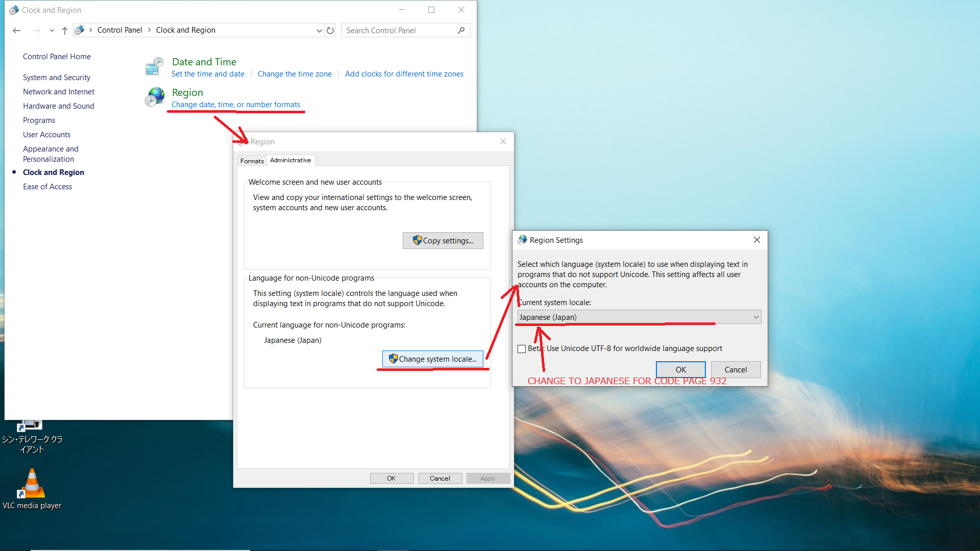Expand the recent locations chevron
The image size is (980, 551).
[51, 30]
